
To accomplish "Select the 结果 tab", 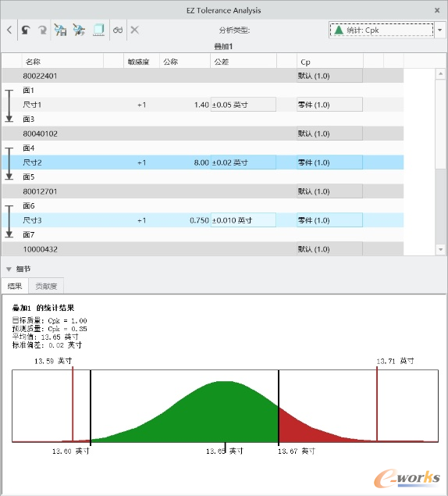I will (15, 287).
